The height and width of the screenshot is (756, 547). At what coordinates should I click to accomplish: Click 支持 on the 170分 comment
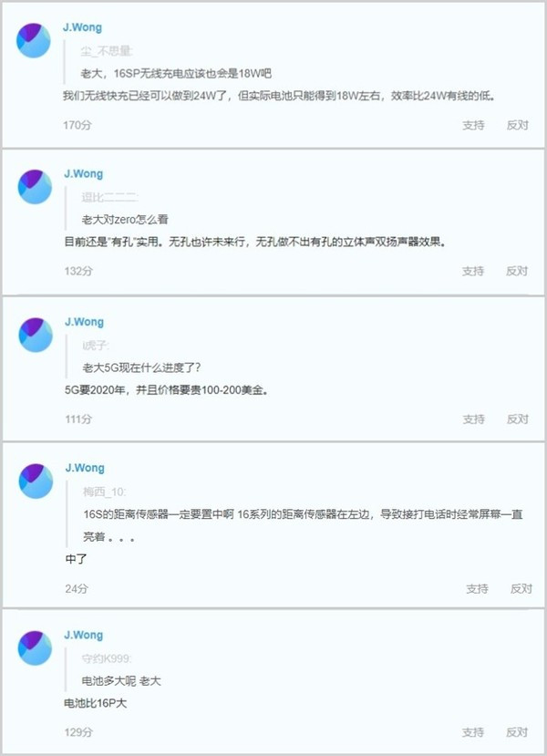click(473, 125)
